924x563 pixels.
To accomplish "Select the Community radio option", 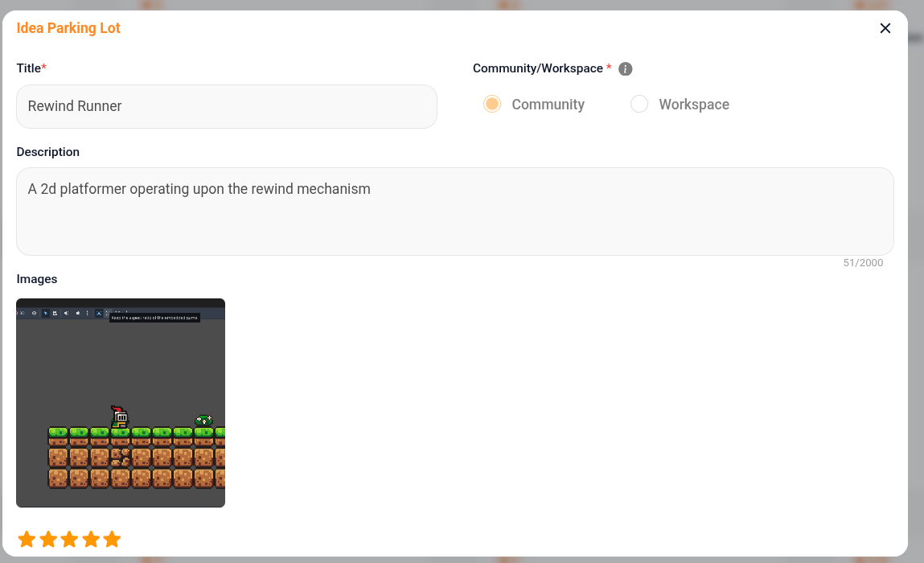I will 492,105.
